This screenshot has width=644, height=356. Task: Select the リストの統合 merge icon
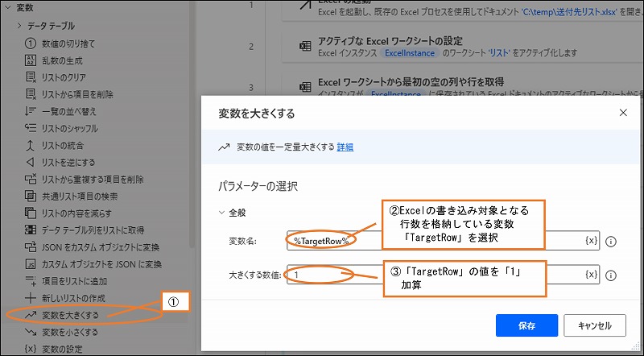pos(31,145)
